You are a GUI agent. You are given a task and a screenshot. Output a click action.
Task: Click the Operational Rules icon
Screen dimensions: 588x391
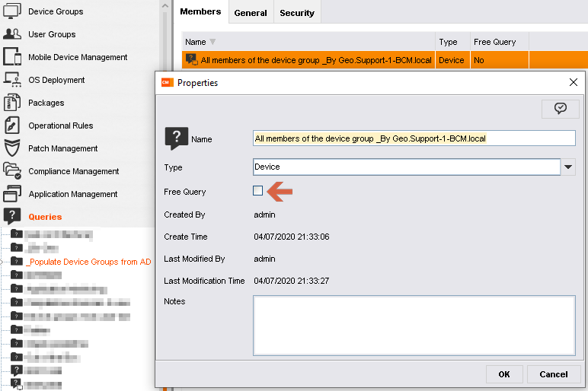pyautogui.click(x=12, y=126)
